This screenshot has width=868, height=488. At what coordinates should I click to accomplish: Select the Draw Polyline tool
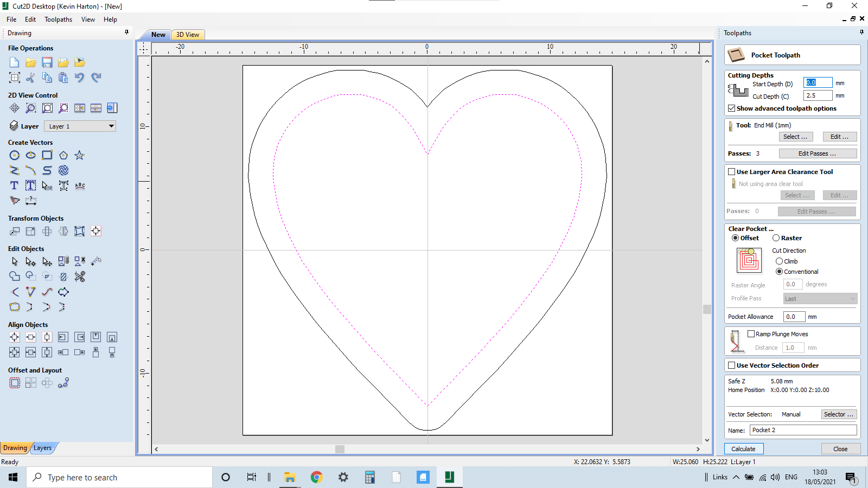point(15,171)
